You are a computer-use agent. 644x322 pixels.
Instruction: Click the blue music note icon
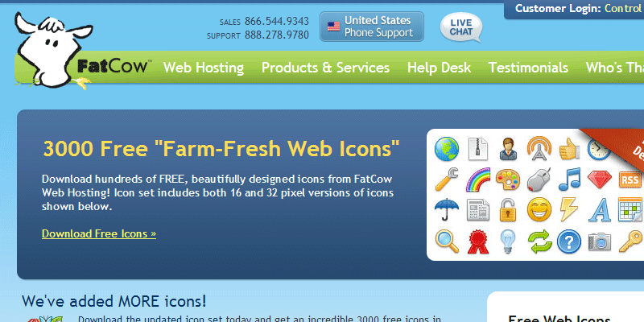click(x=570, y=179)
